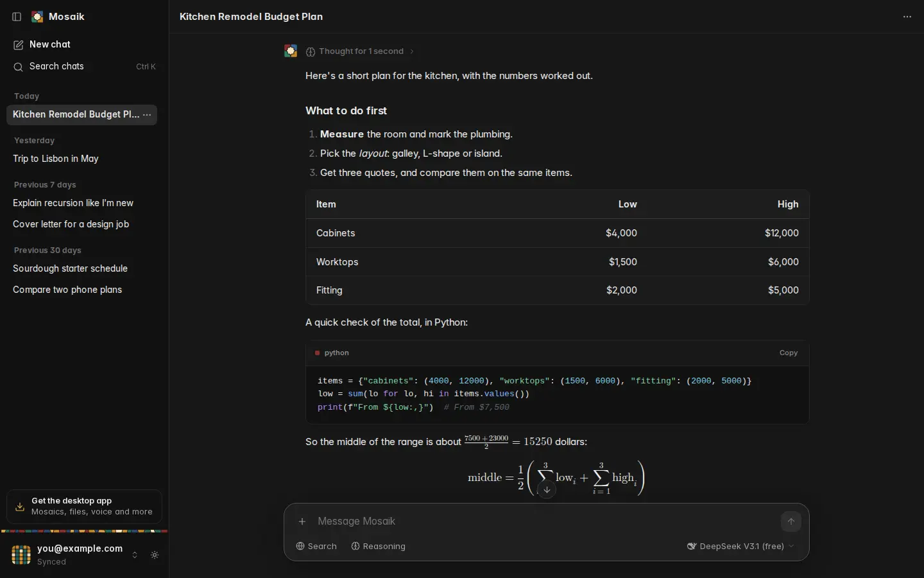The width and height of the screenshot is (924, 578).
Task: Click the What to do first heading
Action: (x=346, y=110)
